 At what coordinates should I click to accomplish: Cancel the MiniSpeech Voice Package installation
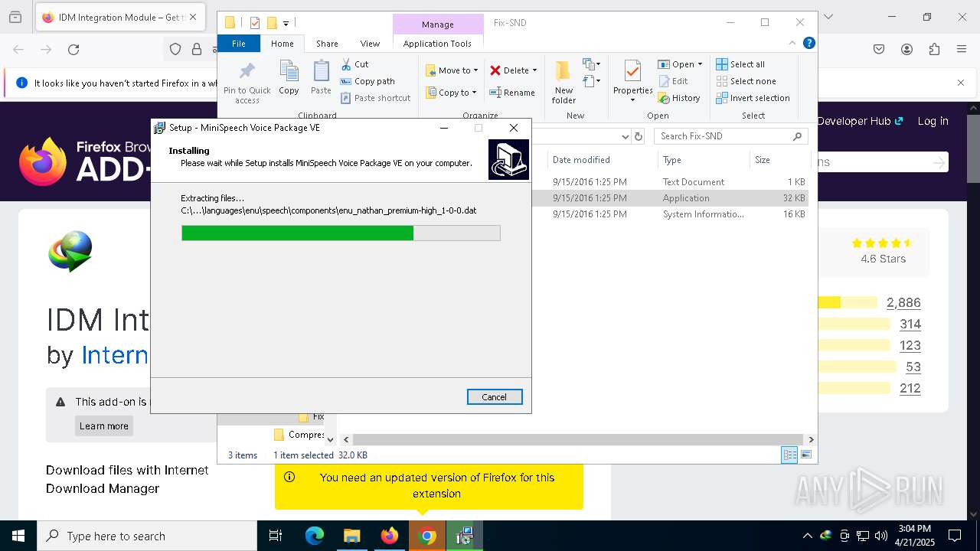(495, 396)
